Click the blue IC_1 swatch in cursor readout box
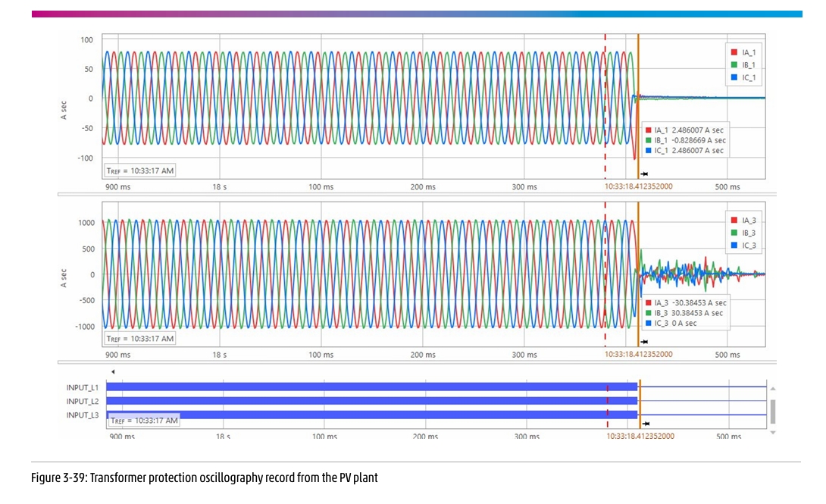The width and height of the screenshot is (826, 504). tap(649, 151)
